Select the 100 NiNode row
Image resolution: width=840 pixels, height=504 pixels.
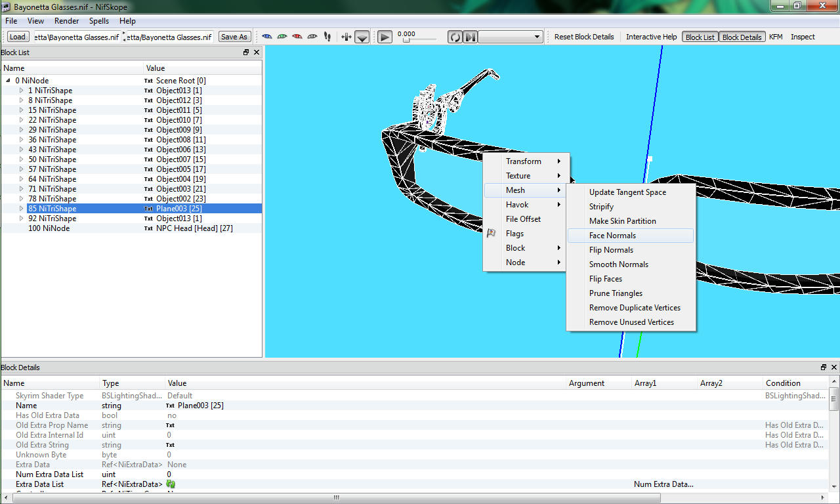click(131, 228)
